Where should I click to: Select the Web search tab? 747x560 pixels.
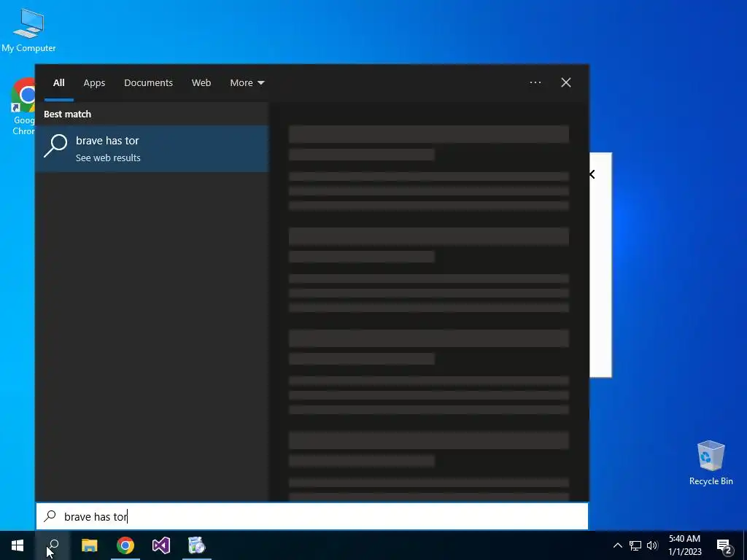pos(201,83)
